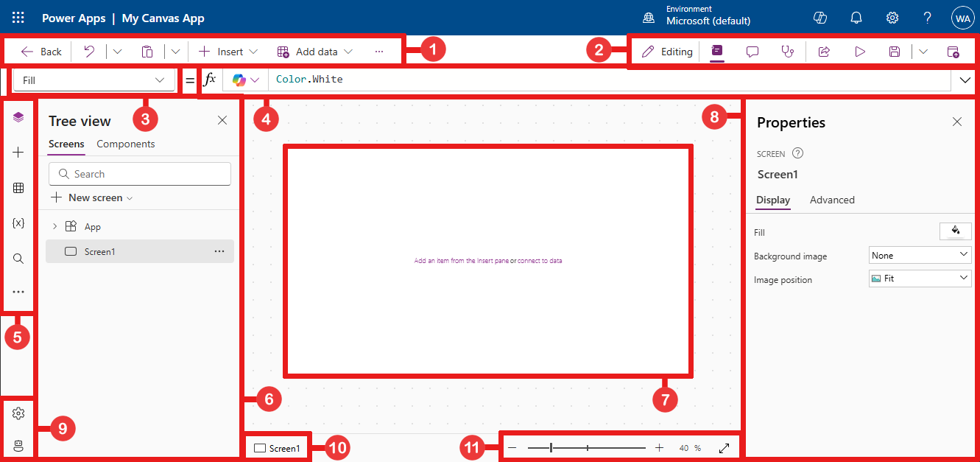The height and width of the screenshot is (462, 980).
Task: Open the Help question mark
Action: 928,18
